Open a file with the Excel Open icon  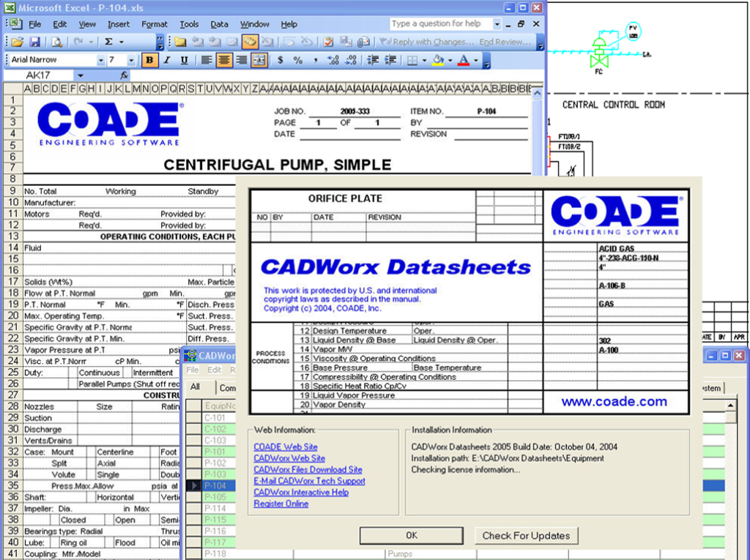(18, 42)
